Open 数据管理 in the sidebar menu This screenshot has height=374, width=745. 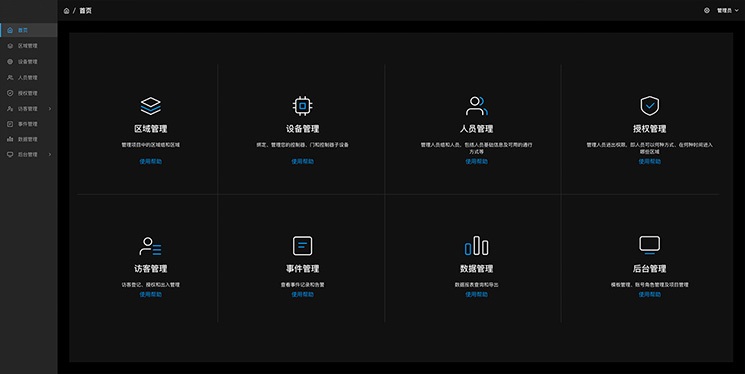coord(29,139)
